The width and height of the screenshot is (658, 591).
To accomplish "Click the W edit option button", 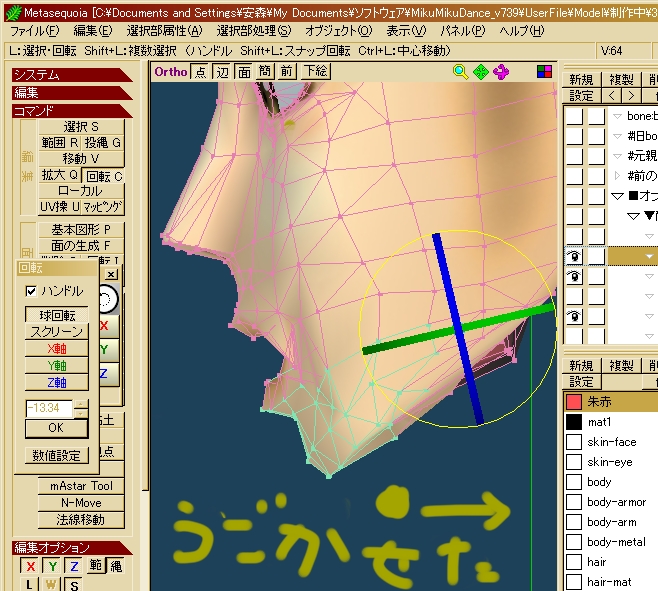I will click(x=51, y=585).
